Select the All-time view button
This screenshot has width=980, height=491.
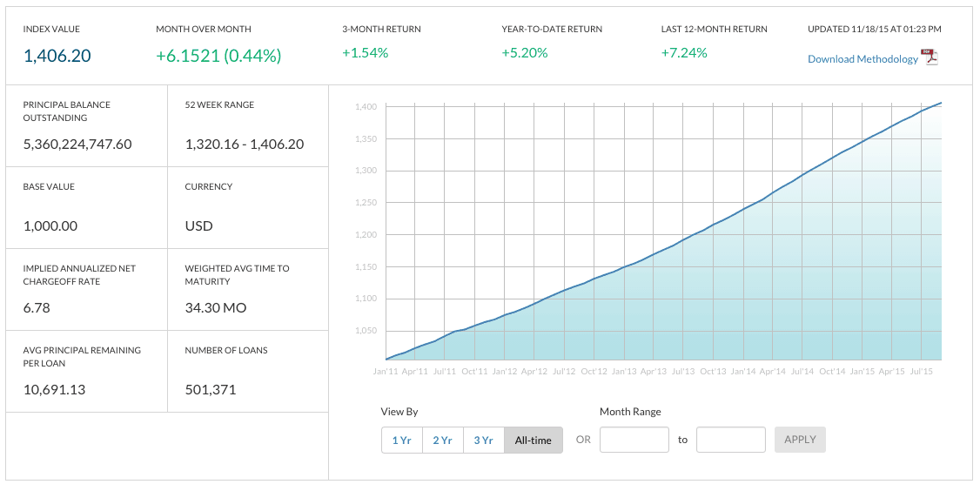pos(533,441)
